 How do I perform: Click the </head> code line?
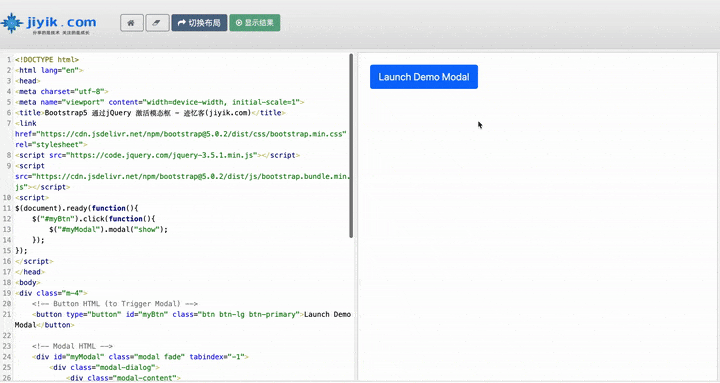click(x=30, y=272)
